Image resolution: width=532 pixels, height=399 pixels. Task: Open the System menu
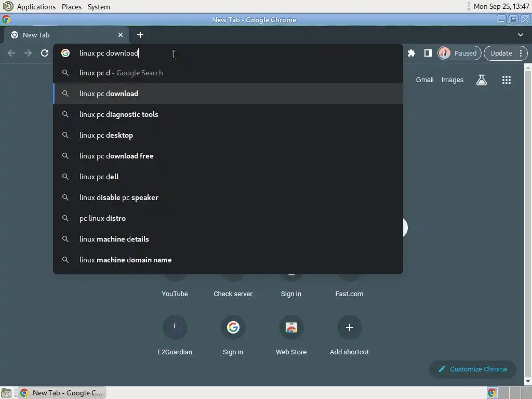tap(99, 7)
